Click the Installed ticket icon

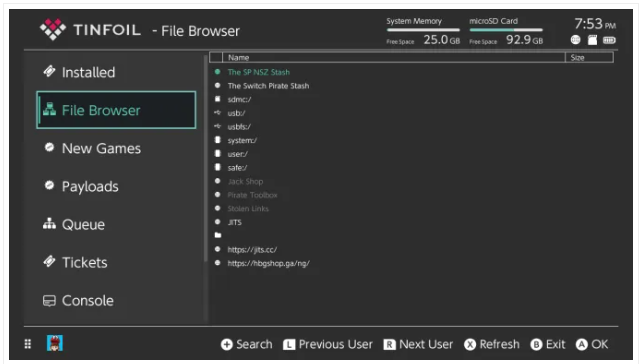point(49,71)
